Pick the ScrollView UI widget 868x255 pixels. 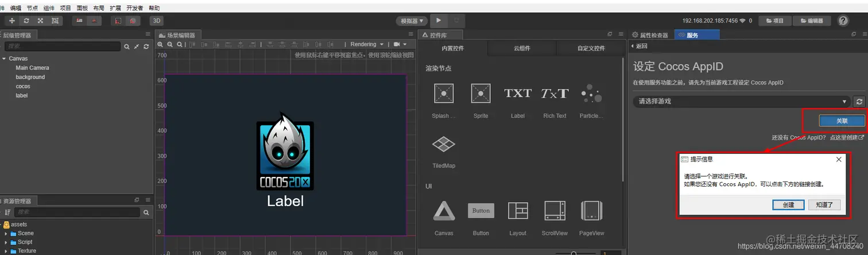(x=555, y=211)
